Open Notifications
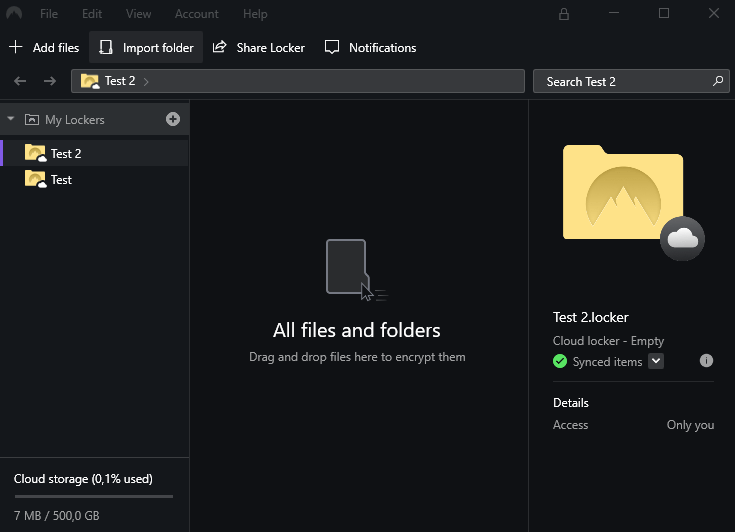 (x=370, y=47)
